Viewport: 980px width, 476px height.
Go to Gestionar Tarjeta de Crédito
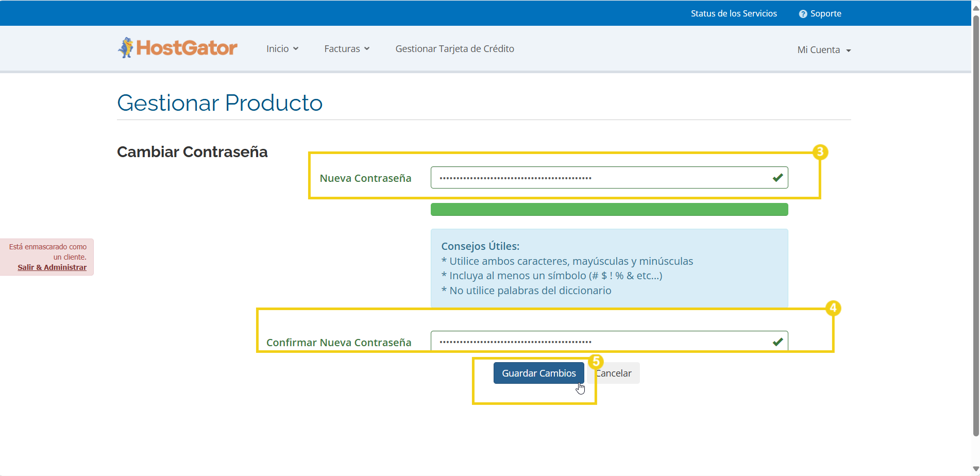coord(454,49)
